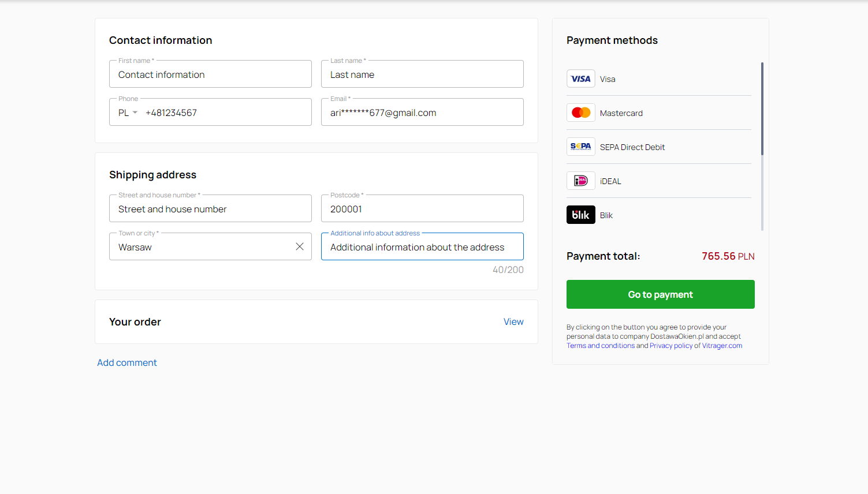Choose Mastercard as payment method

[621, 113]
